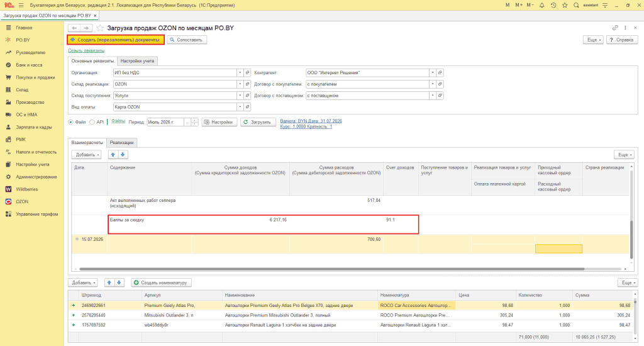
Task: Expand the Договор с покупателем dropdown
Action: (433, 84)
